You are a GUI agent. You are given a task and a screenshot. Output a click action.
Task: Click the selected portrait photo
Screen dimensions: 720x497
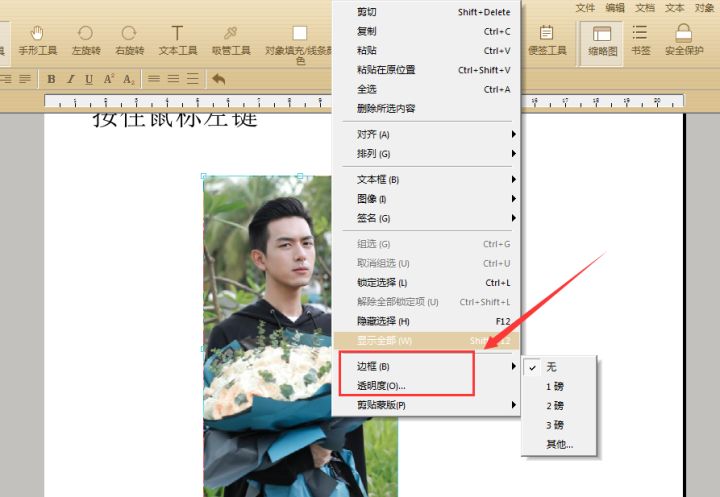tap(266, 335)
